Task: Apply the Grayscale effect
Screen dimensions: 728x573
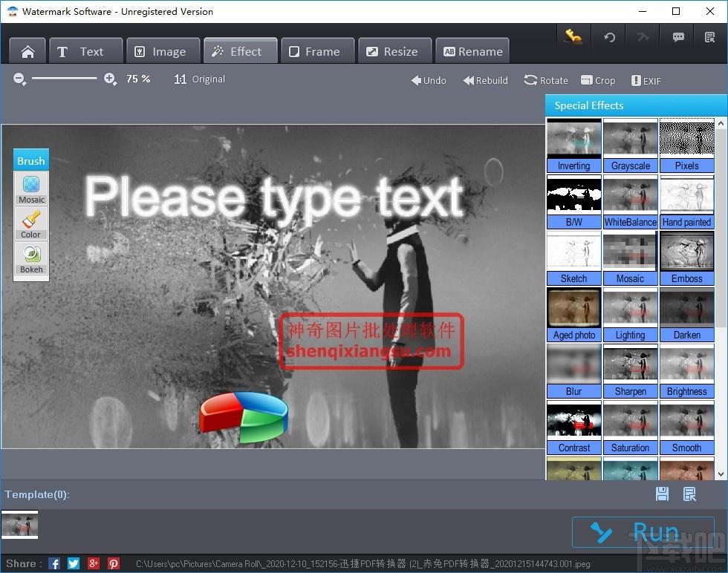Action: click(x=631, y=145)
